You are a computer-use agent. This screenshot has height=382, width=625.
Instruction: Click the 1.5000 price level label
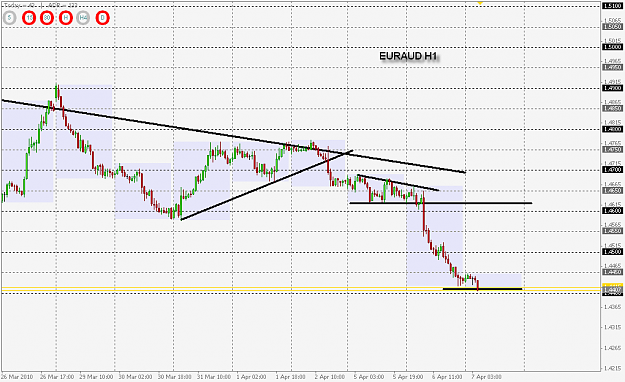point(612,47)
